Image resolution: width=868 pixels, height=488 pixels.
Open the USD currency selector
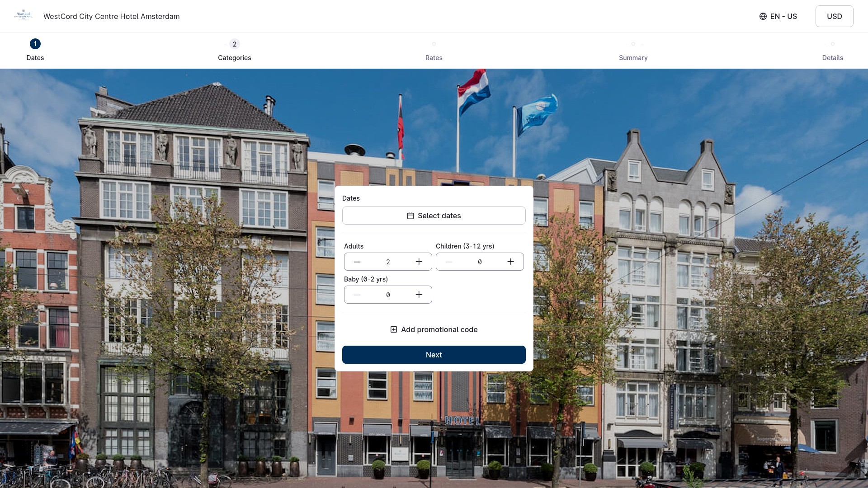point(834,16)
